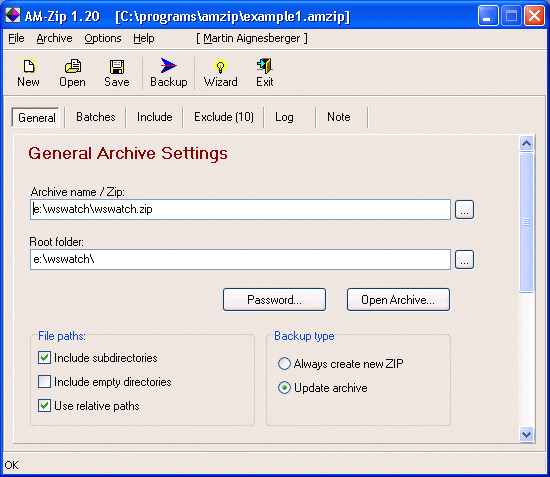This screenshot has height=477, width=550.
Task: Click the Open Archive... button
Action: point(398,300)
